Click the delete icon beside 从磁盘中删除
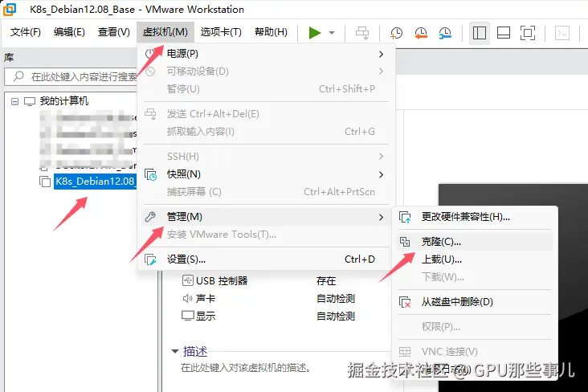The image size is (588, 392). tap(405, 302)
